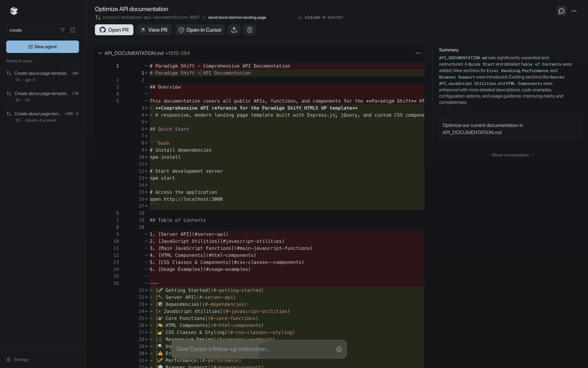The height and width of the screenshot is (368, 588).
Task: Open the o3 Create about page agent
Action: coord(43,97)
